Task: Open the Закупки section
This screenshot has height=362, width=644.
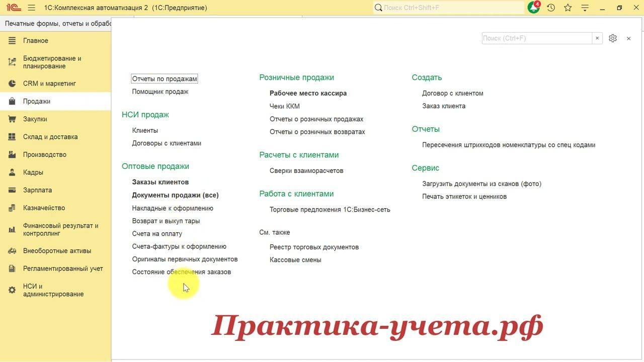Action: coord(35,119)
